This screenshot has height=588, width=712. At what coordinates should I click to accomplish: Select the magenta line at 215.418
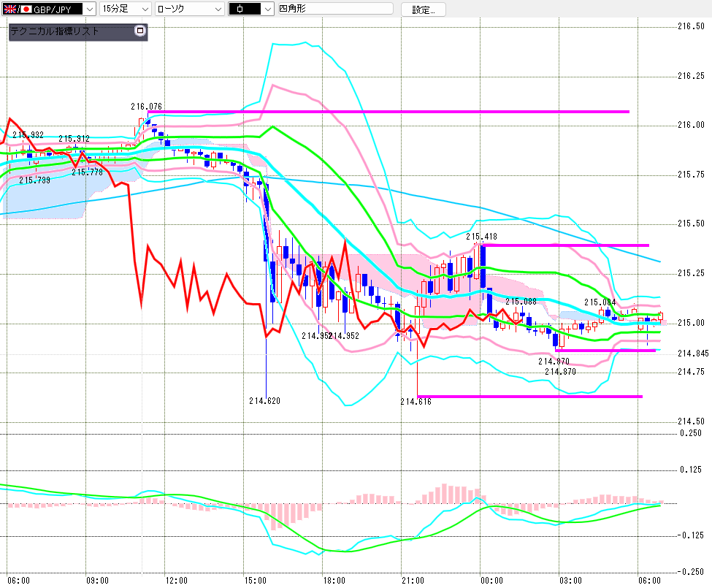click(564, 245)
